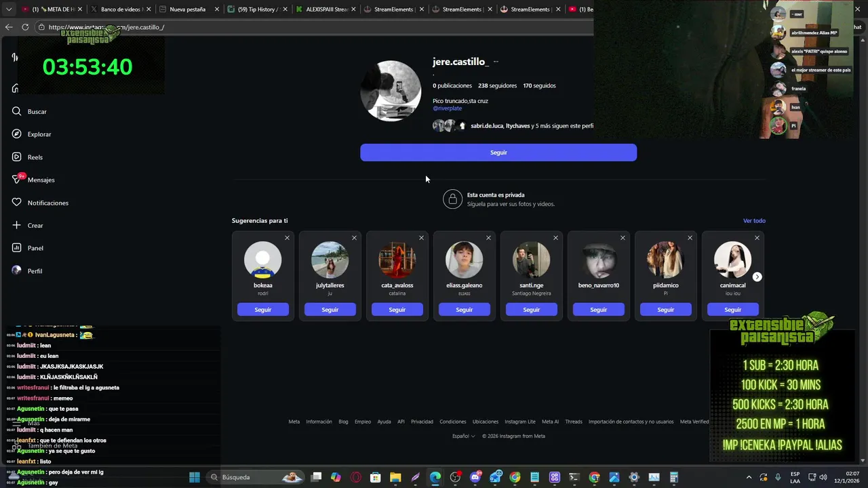Open Ayuda footer link

pyautogui.click(x=384, y=422)
